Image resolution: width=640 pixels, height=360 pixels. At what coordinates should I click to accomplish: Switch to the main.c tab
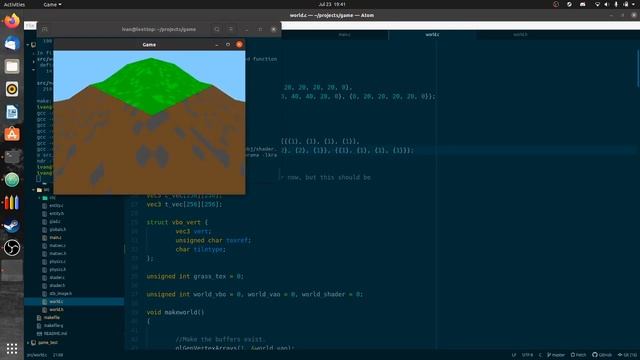(x=344, y=35)
